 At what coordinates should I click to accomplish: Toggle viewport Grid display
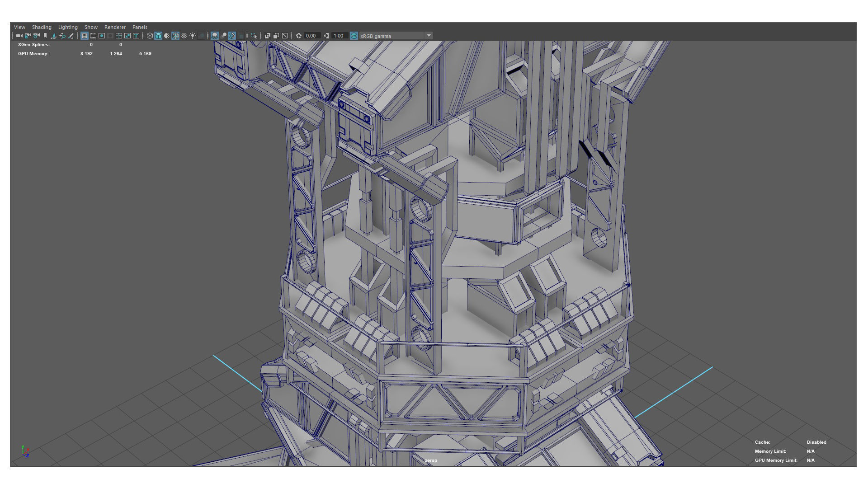pos(85,36)
